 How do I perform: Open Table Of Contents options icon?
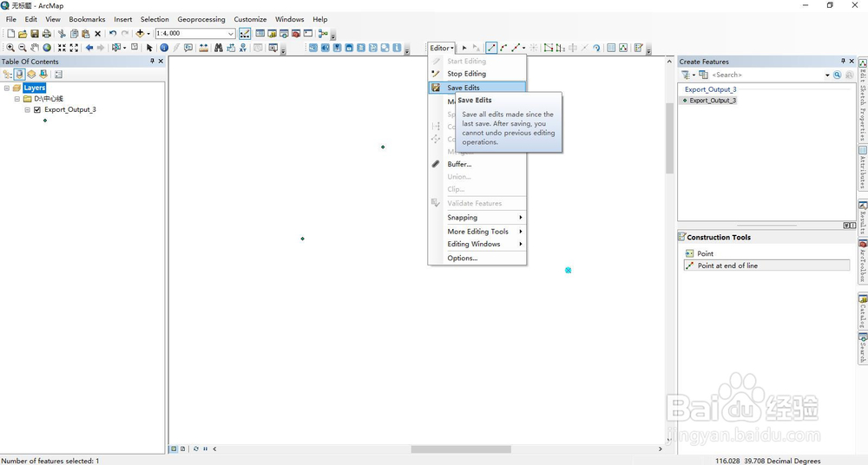59,75
